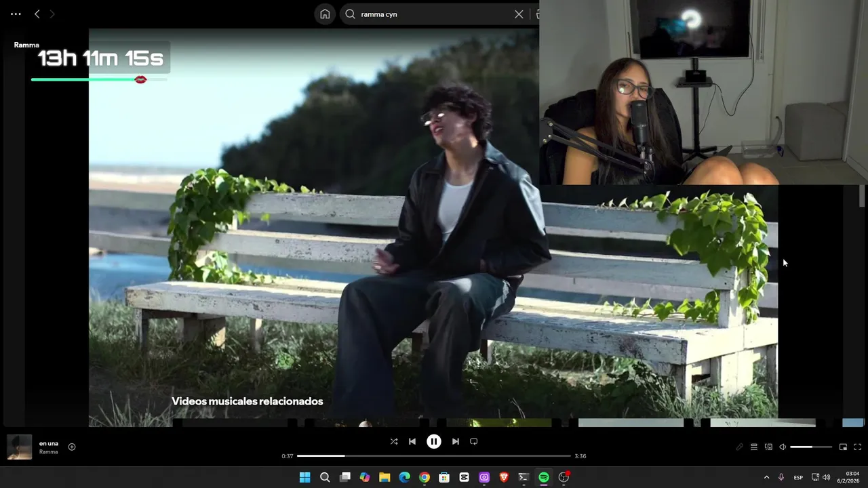The height and width of the screenshot is (488, 868).
Task: Open Brave browser from the taskbar
Action: click(504, 477)
